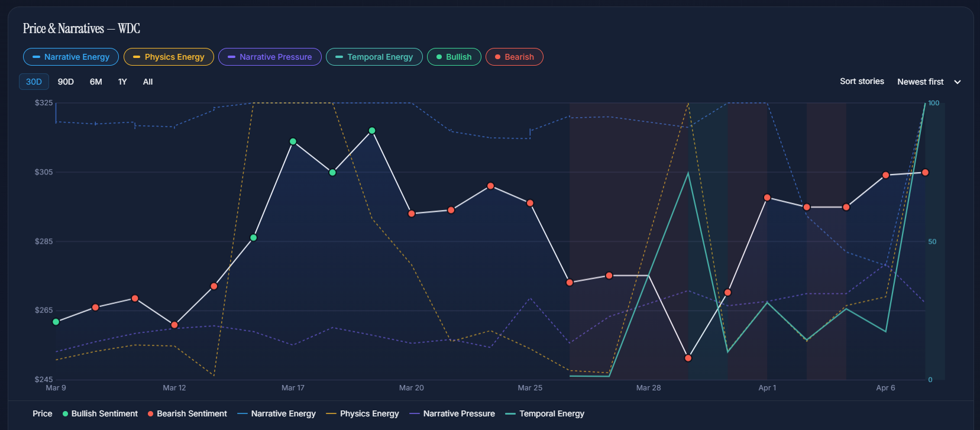Show the All time range
Viewport: 980px width, 430px height.
click(x=148, y=82)
